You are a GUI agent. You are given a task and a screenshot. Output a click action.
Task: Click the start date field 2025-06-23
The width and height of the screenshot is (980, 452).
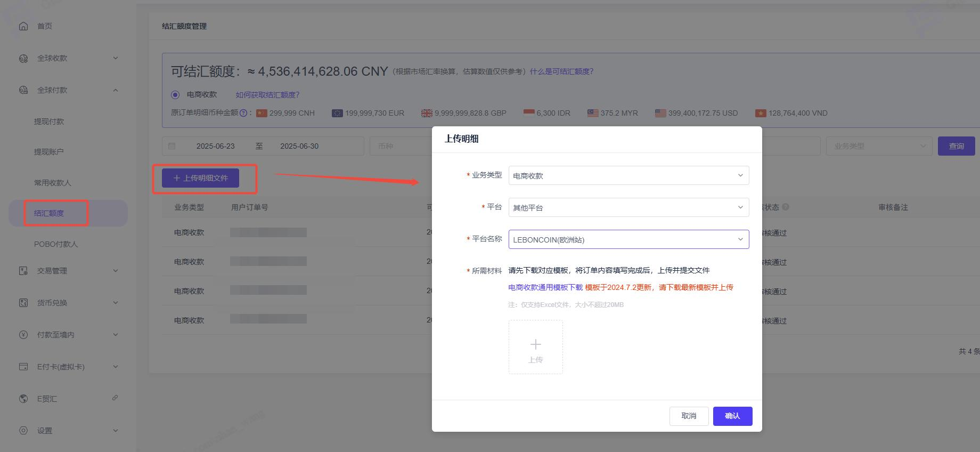point(215,146)
